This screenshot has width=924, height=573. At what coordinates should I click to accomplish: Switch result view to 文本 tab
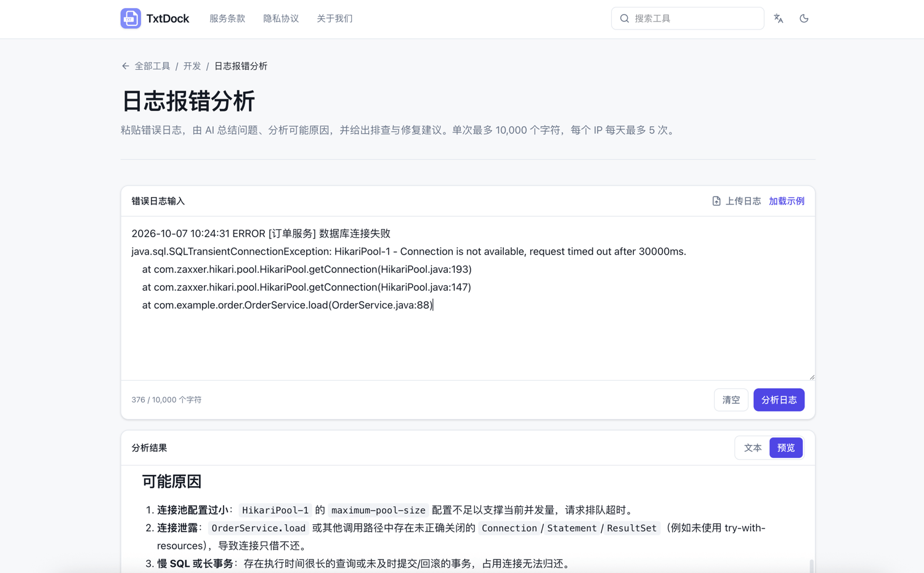click(753, 448)
